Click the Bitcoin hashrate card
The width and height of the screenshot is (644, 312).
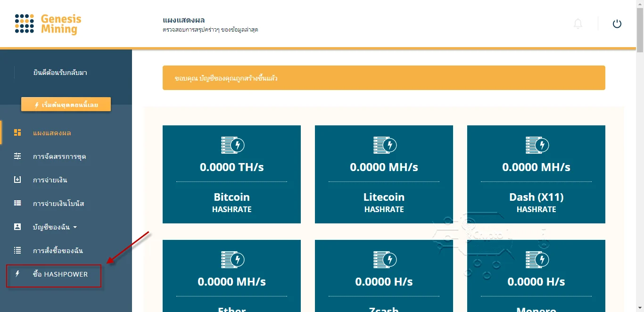(231, 174)
